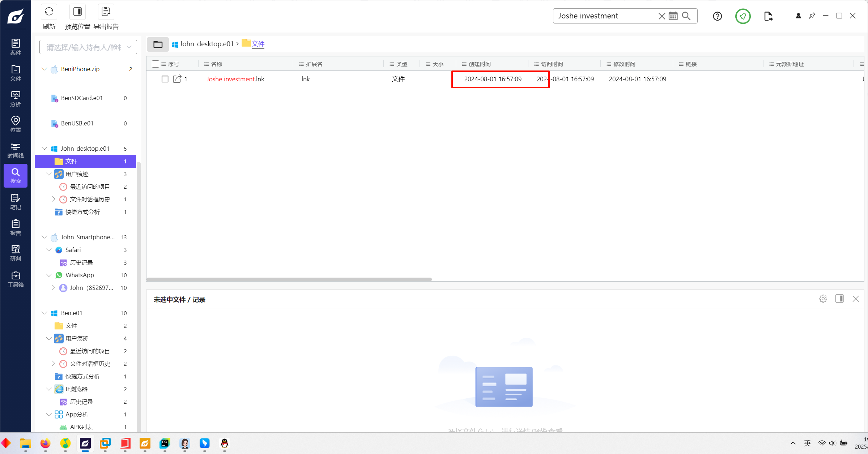
Task: Click the refresh (刷新) toolbar icon
Action: [x=49, y=12]
